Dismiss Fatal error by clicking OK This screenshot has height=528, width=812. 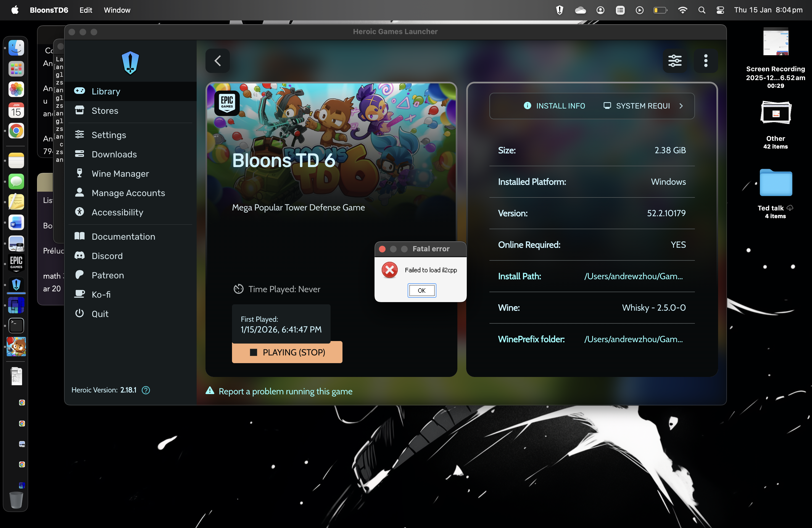click(422, 290)
